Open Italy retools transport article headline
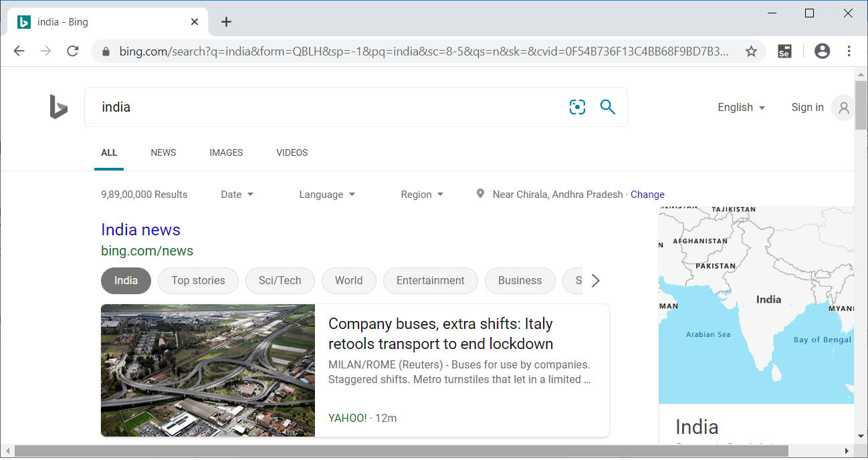The image size is (868, 460). click(441, 334)
